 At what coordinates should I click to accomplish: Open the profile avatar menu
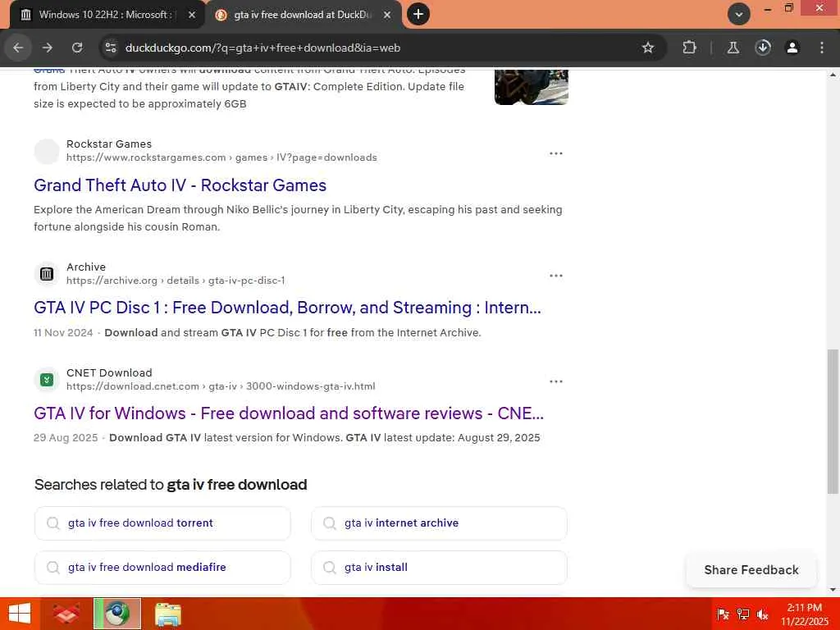click(792, 48)
